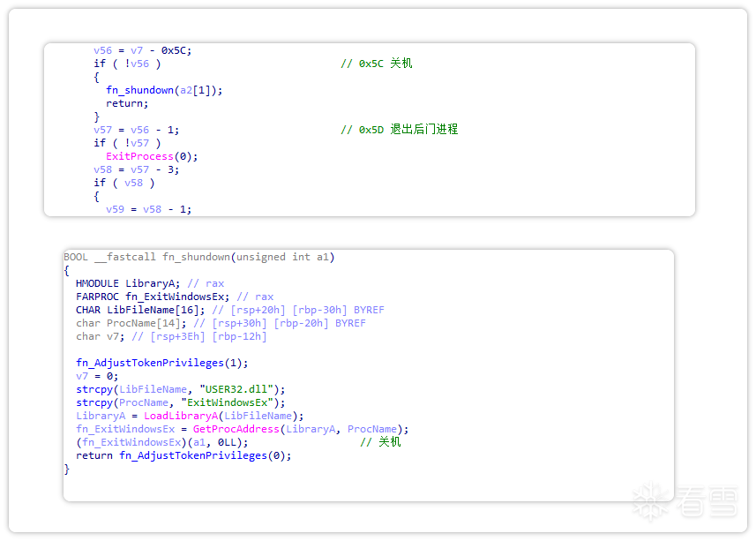This screenshot has width=756, height=541.
Task: Click the line 'v58 = v57 - 3;'
Action: [x=136, y=169]
